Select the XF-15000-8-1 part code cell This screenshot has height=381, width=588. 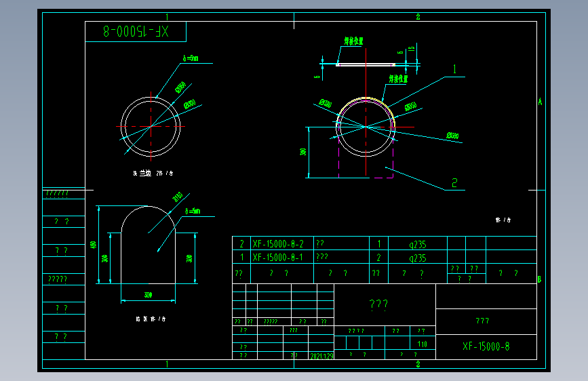(x=277, y=257)
